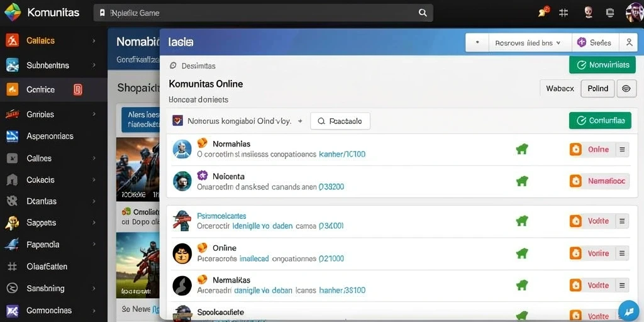Open the hashtag icon in top bar
Screen dimensions: 644x322
pos(563,13)
